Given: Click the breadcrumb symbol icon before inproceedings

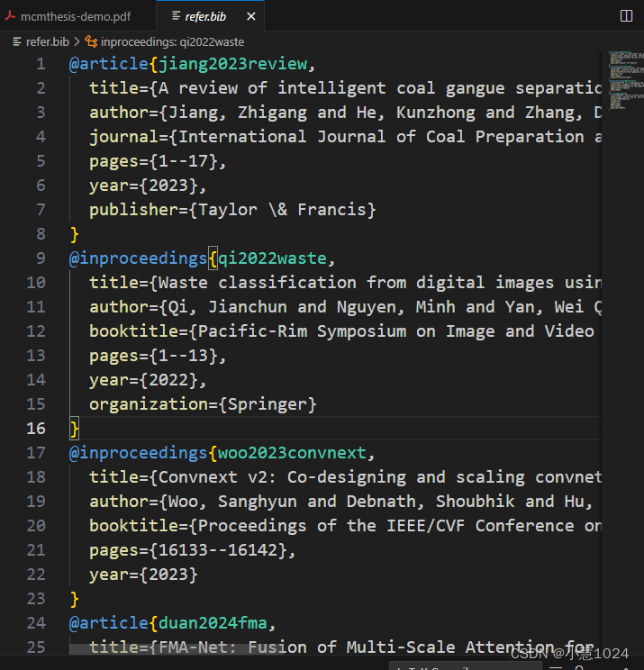Looking at the screenshot, I should (91, 41).
